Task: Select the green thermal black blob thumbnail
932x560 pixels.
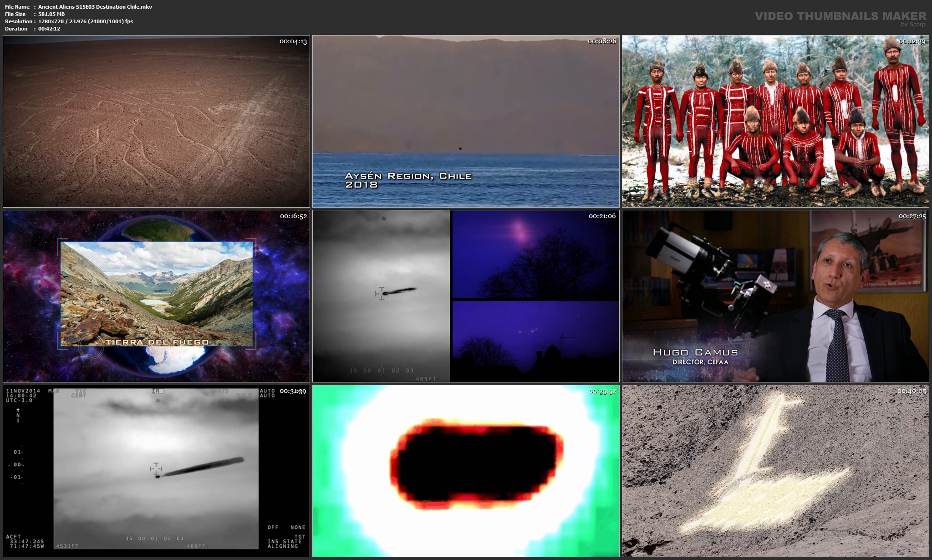Action: pyautogui.click(x=466, y=471)
